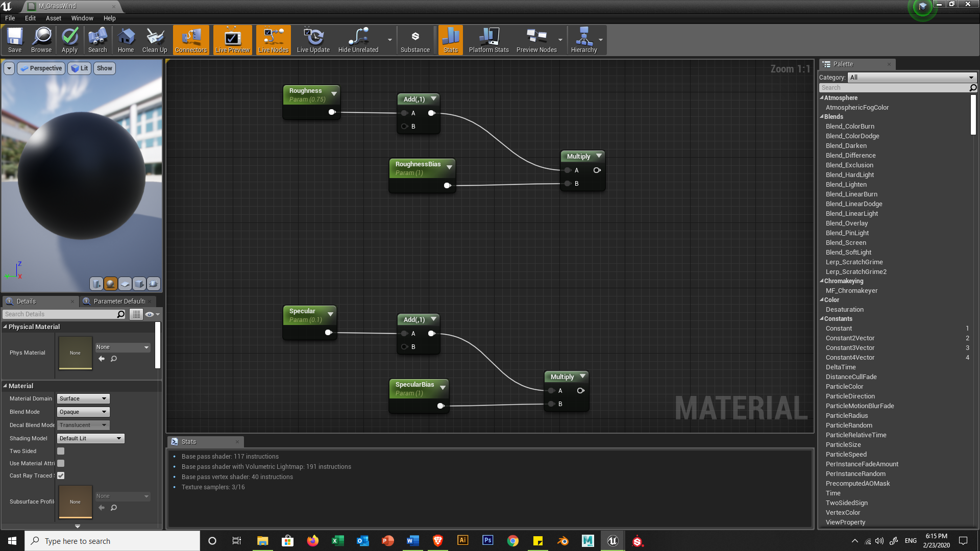The width and height of the screenshot is (980, 551).
Task: Enable the Two Sided checkbox
Action: pos(61,451)
